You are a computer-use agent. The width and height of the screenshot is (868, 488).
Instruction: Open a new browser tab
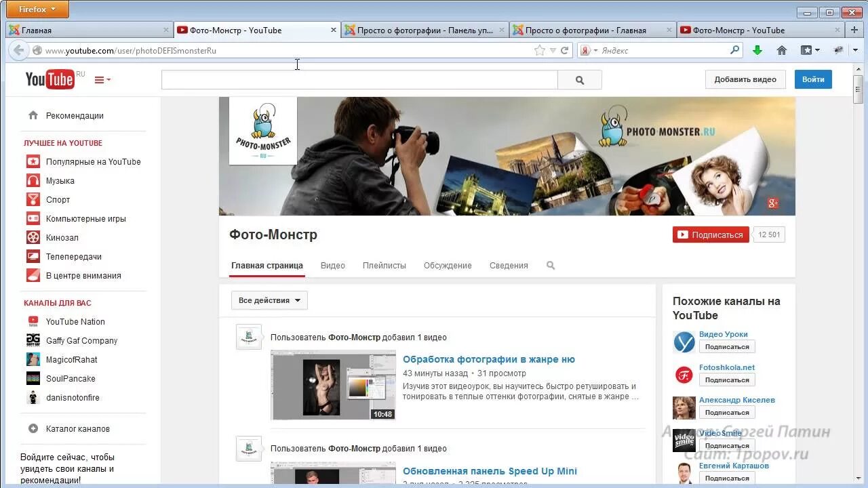[854, 30]
